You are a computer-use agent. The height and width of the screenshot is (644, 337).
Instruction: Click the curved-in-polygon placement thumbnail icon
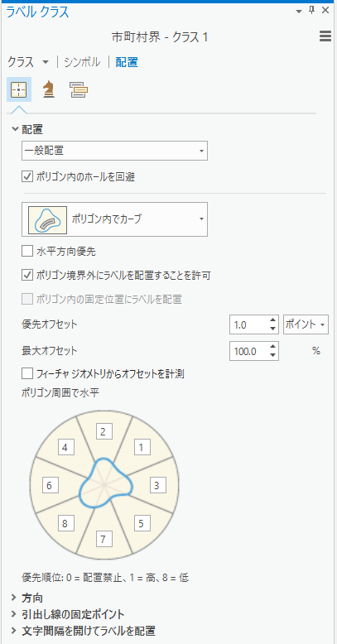(x=47, y=219)
